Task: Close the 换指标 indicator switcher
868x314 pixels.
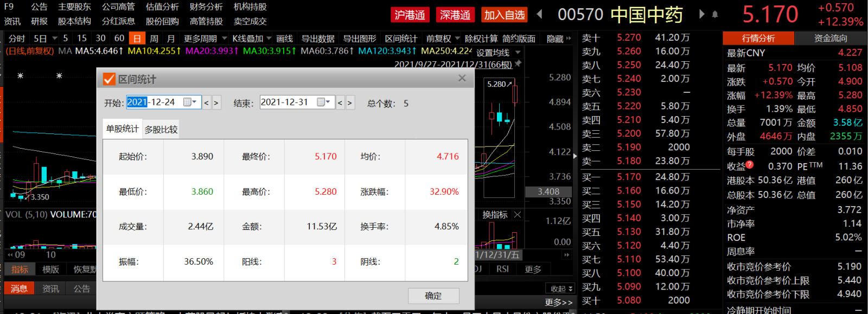Action: point(518,215)
